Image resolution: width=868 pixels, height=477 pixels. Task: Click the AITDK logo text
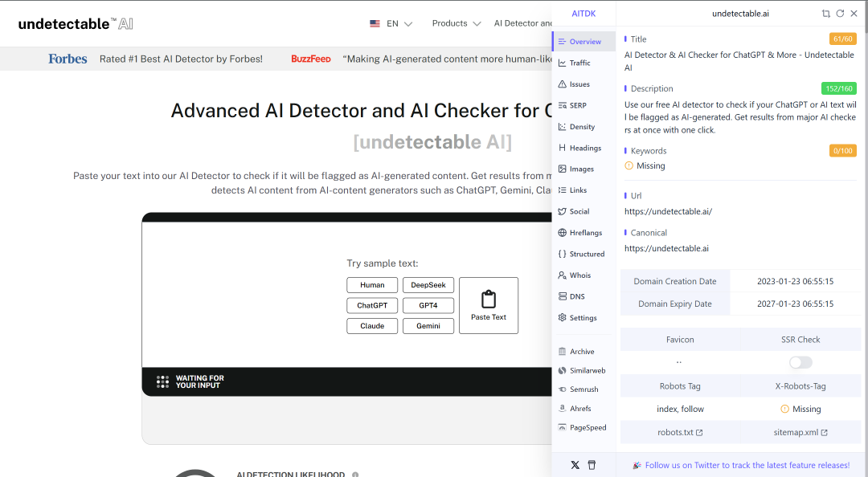(x=583, y=14)
